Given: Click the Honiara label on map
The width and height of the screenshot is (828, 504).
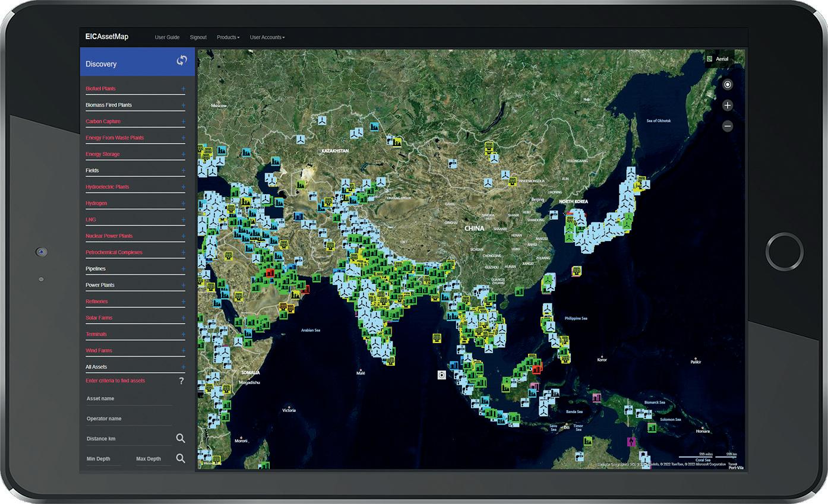Looking at the screenshot, I should coord(703,431).
